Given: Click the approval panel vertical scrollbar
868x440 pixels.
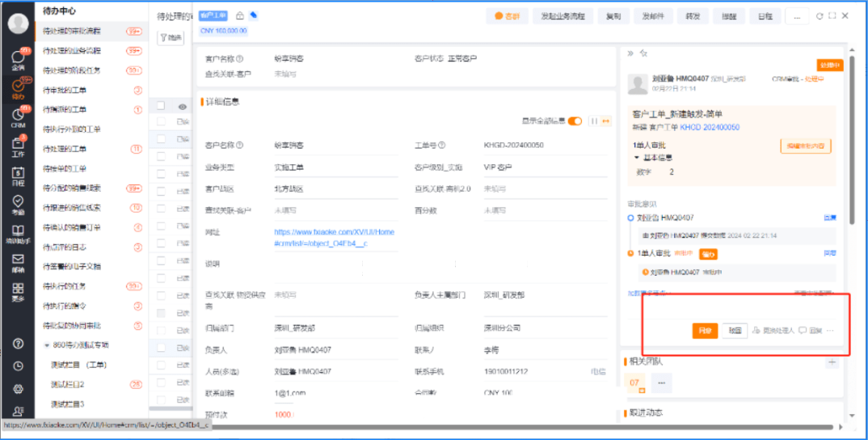Looking at the screenshot, I should pos(853,138).
